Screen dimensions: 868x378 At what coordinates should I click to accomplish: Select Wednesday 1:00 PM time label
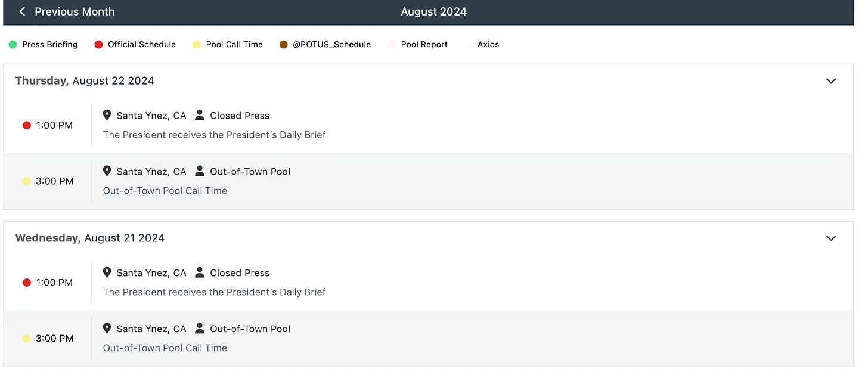coord(54,283)
